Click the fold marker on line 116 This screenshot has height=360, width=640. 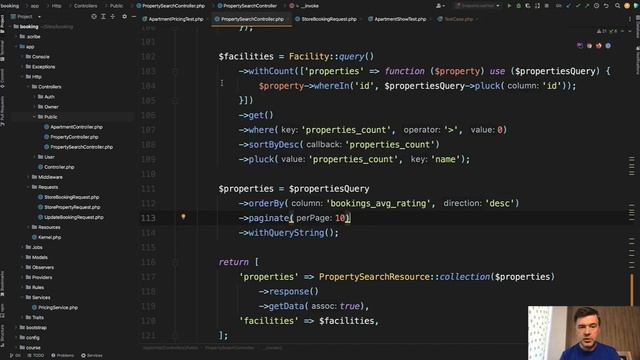pyautogui.click(x=175, y=262)
